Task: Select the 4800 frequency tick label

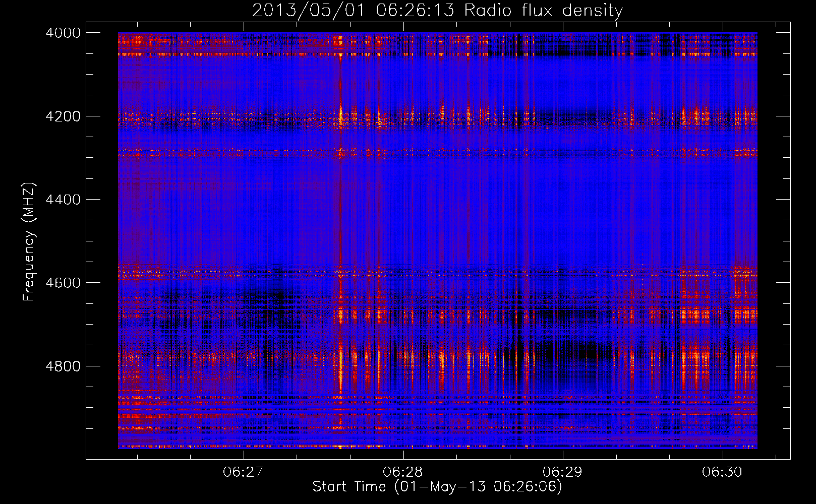Action: coord(63,366)
